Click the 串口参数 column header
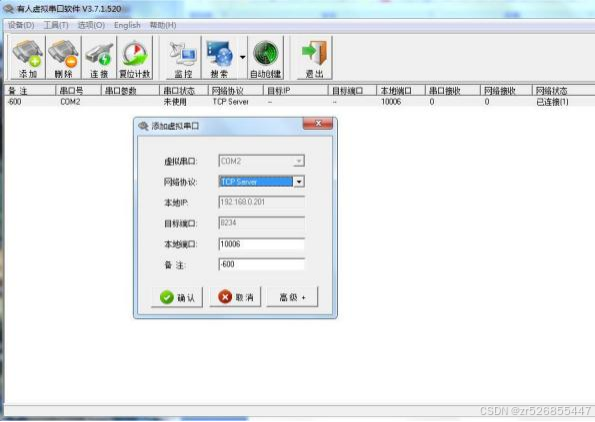The width and height of the screenshot is (595, 422). (130, 90)
